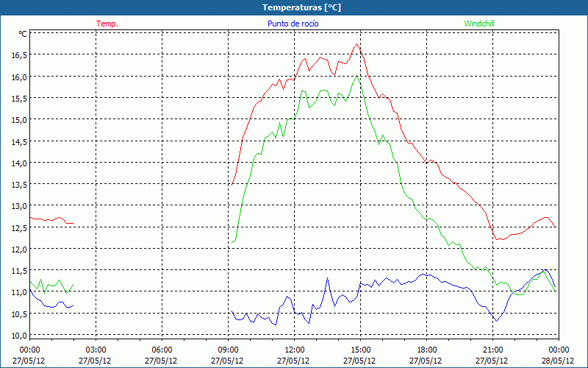
Task: Click the 18:00 time axis label
Action: point(426,350)
